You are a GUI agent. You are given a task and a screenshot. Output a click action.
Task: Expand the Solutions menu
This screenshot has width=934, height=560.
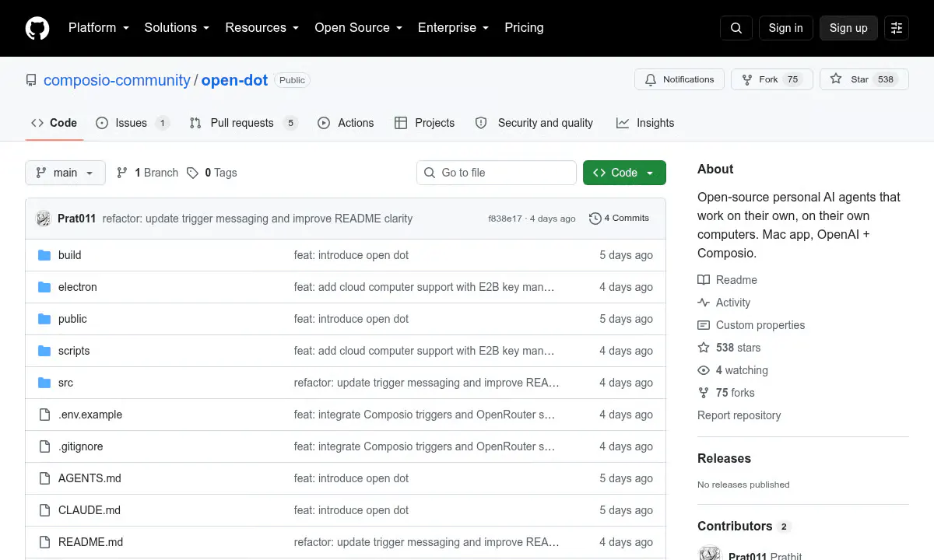[177, 28]
